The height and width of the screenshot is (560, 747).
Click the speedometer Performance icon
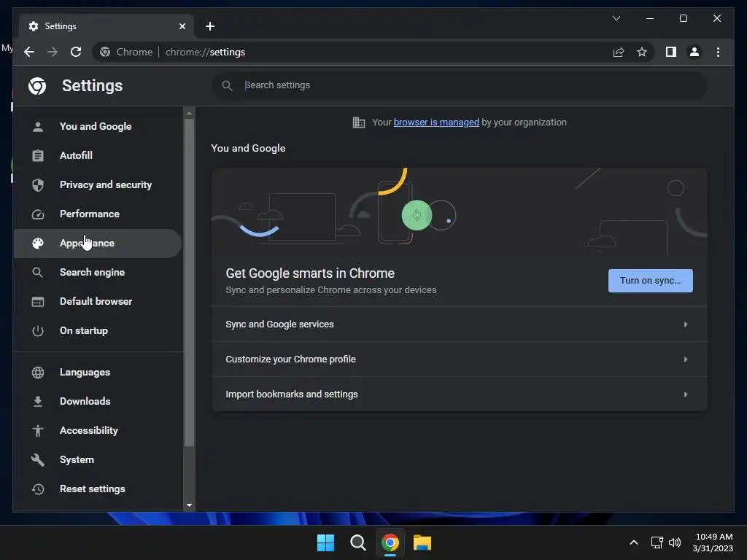[x=38, y=214]
